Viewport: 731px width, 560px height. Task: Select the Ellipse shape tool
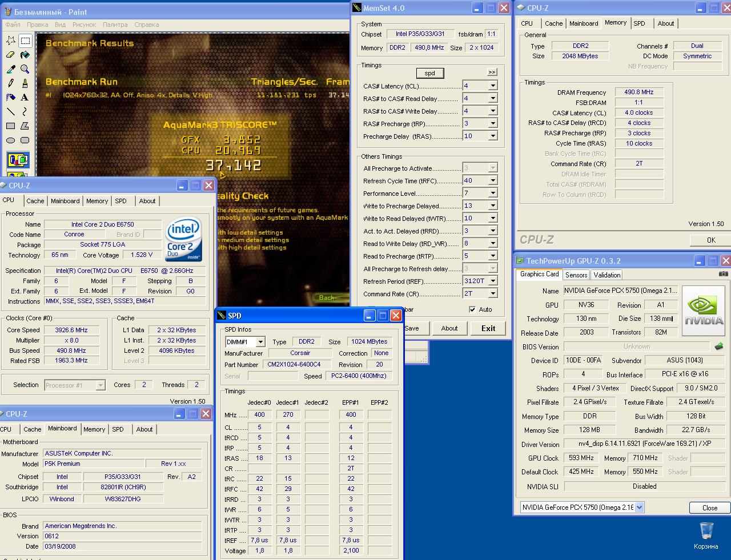click(x=11, y=140)
